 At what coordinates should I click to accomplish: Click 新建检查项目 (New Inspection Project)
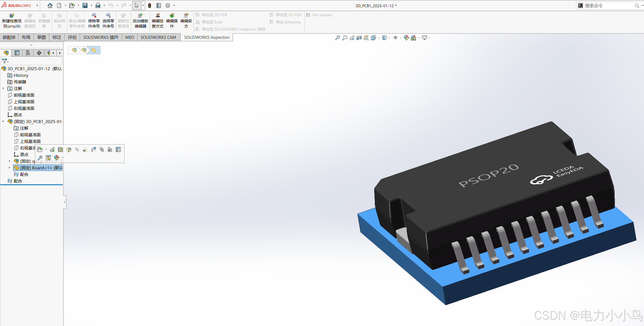tap(12, 21)
